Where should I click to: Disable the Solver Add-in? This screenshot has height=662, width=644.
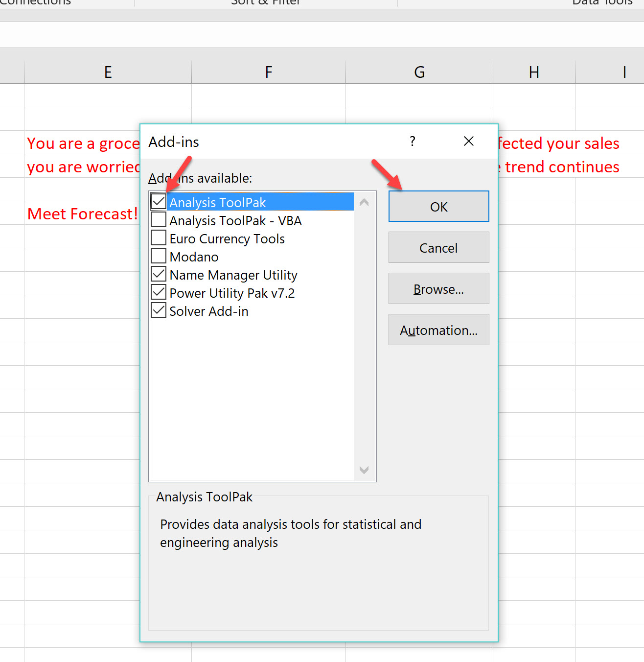(158, 310)
